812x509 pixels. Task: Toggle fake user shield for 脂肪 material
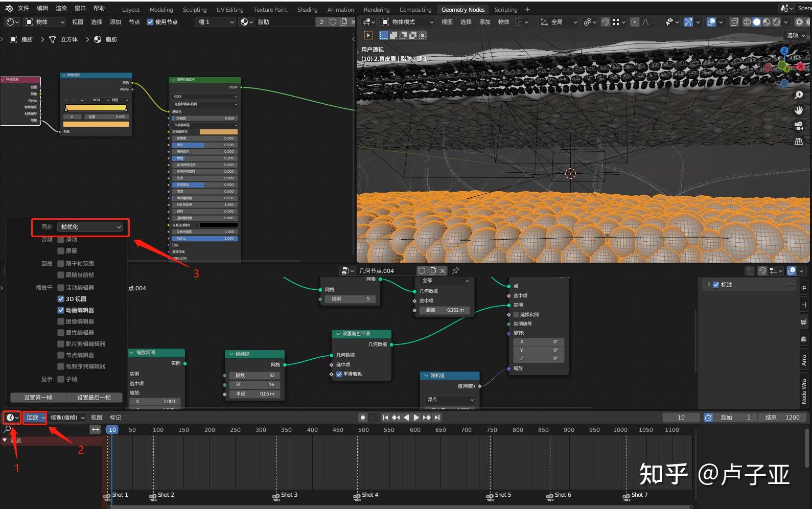[333, 22]
